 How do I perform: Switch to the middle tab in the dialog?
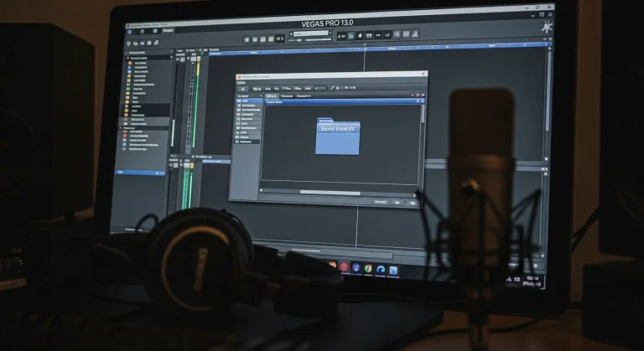pyautogui.click(x=287, y=96)
